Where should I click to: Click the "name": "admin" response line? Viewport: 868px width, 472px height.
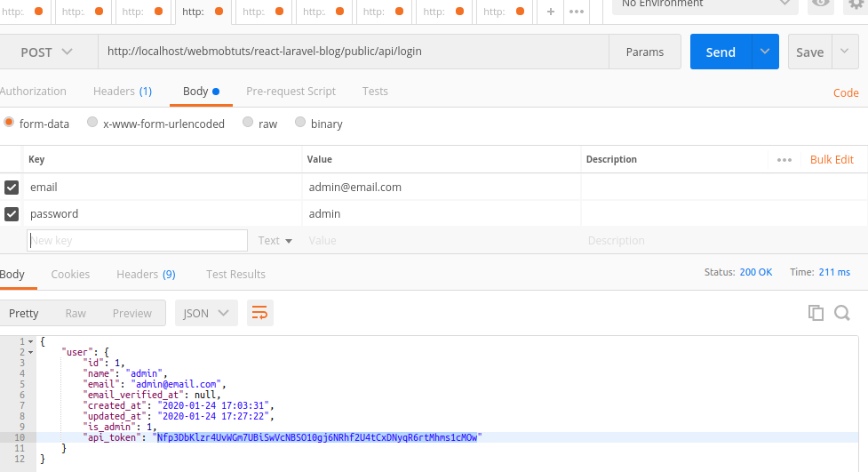pyautogui.click(x=124, y=373)
